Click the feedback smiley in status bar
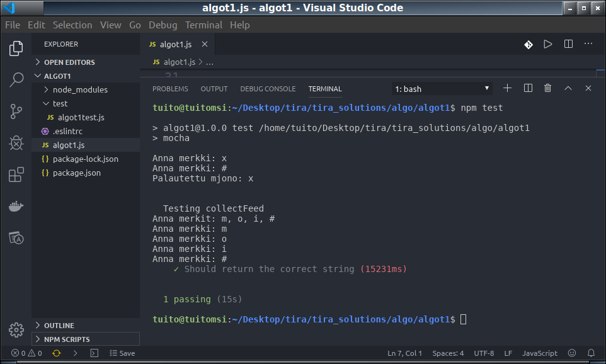 tap(572, 353)
